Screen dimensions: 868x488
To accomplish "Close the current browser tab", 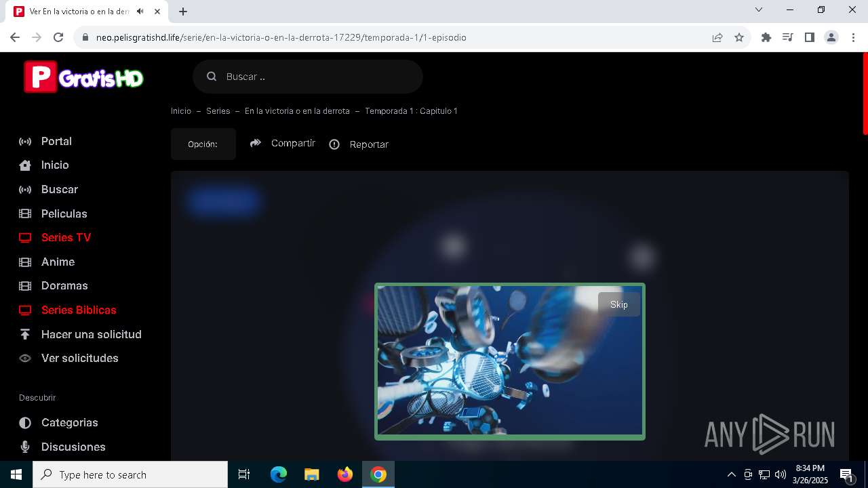I will [x=157, y=12].
